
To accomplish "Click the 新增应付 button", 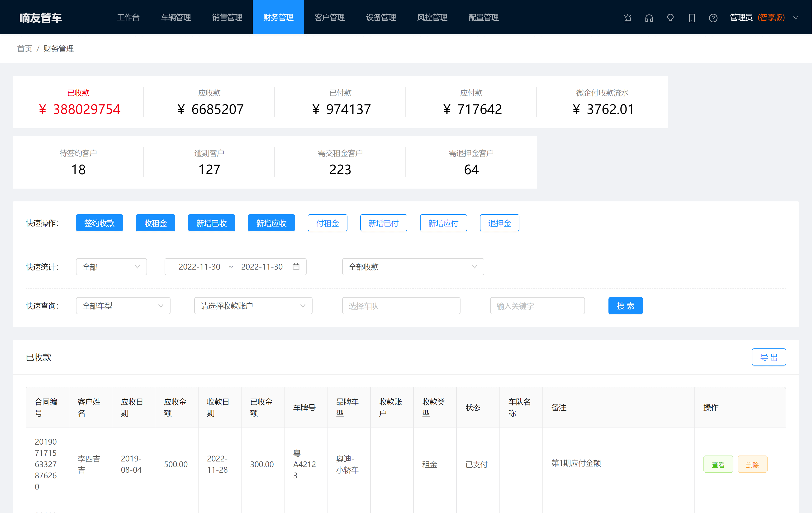I will (x=443, y=223).
